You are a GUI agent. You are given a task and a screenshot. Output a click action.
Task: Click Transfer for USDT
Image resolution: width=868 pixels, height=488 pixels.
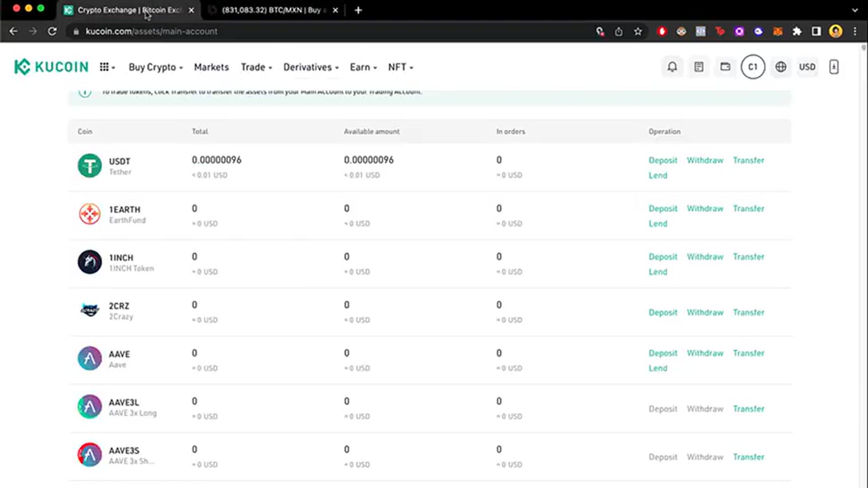pos(749,160)
